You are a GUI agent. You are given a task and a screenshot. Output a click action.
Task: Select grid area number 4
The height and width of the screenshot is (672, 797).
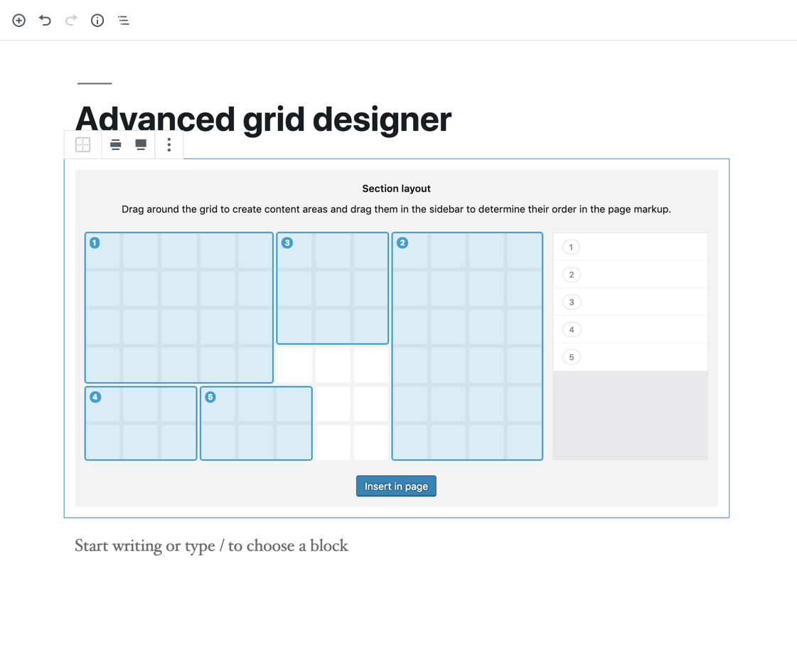[x=141, y=423]
